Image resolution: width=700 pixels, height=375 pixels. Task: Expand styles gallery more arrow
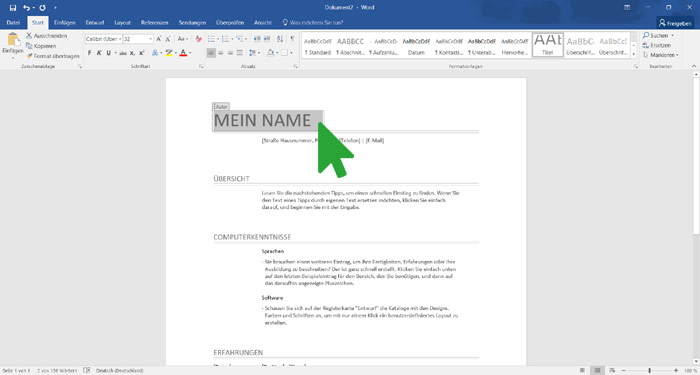click(633, 54)
